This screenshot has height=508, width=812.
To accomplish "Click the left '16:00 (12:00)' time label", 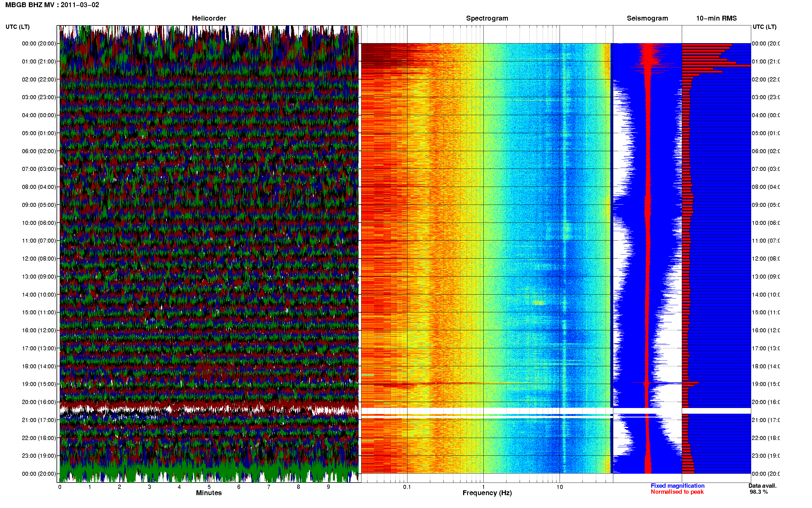I will 39,330.
